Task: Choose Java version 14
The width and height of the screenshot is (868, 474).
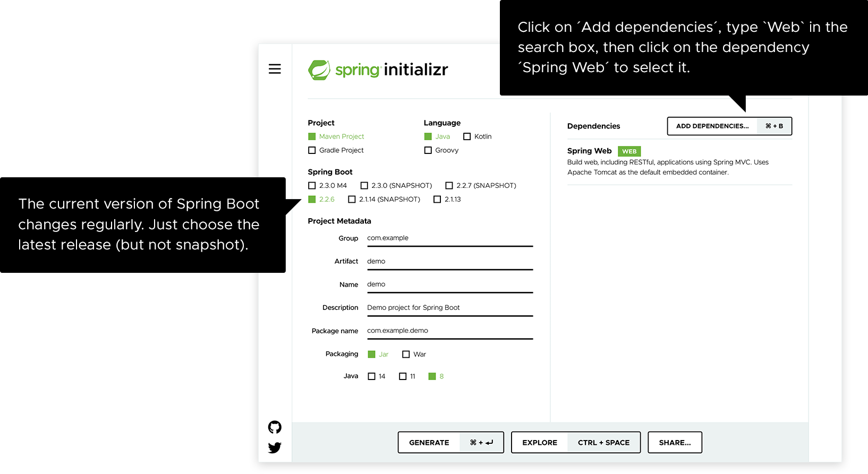Action: 372,376
